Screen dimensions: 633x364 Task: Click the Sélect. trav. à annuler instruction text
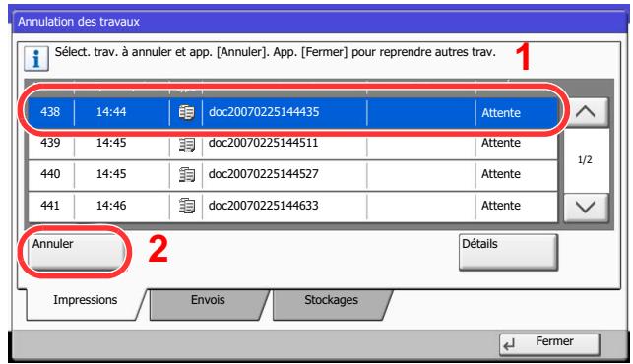[275, 52]
